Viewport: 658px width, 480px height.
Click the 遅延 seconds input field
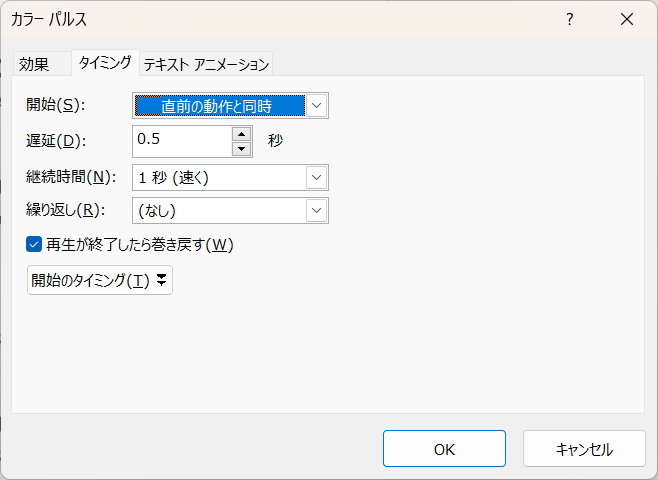coord(181,140)
